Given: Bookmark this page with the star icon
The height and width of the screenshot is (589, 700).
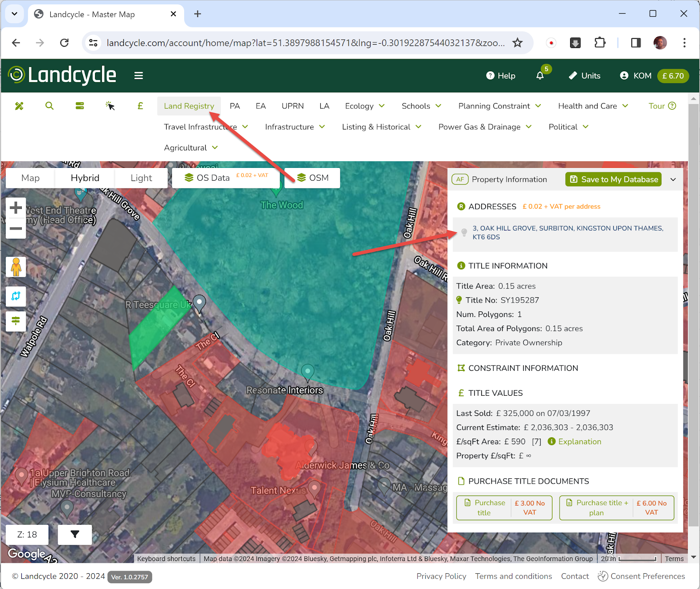Looking at the screenshot, I should [x=518, y=43].
